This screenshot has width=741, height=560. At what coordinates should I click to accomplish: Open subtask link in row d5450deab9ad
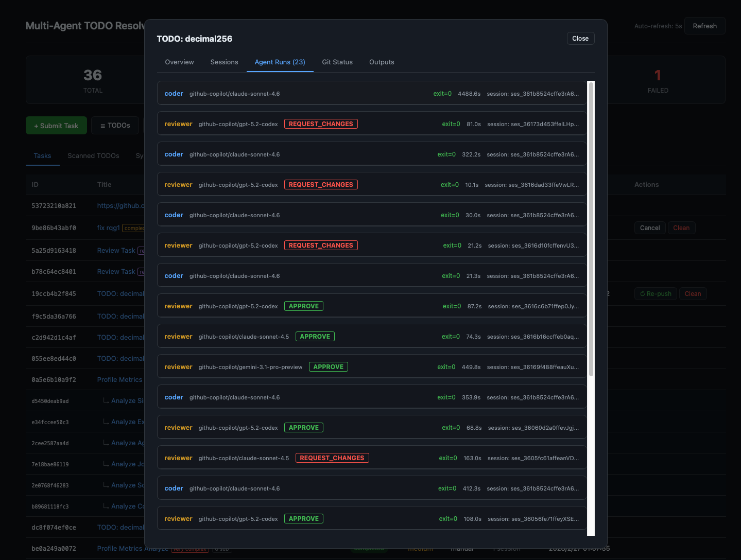128,400
